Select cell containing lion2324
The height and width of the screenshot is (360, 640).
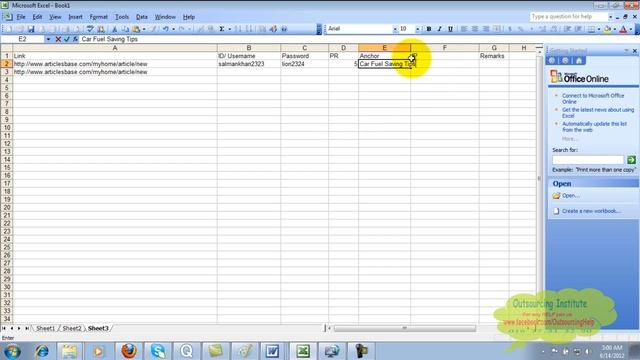(304, 64)
